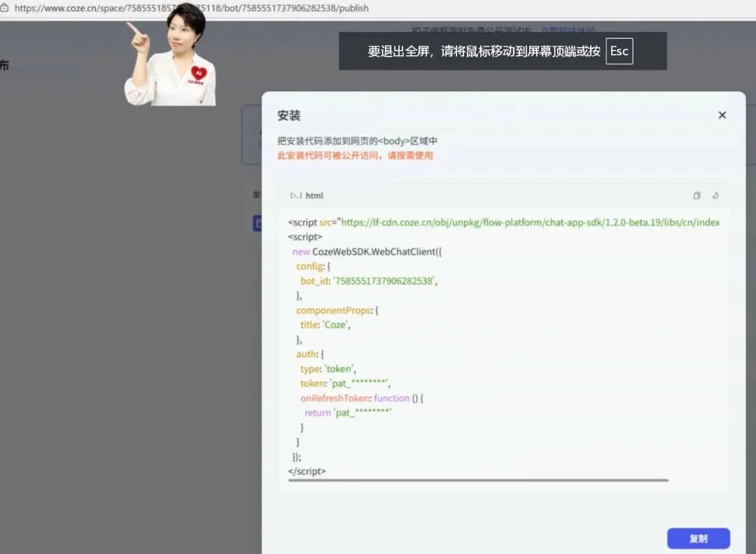Click the componentProps line in code
Image resolution: width=756 pixels, height=554 pixels.
[x=337, y=310]
